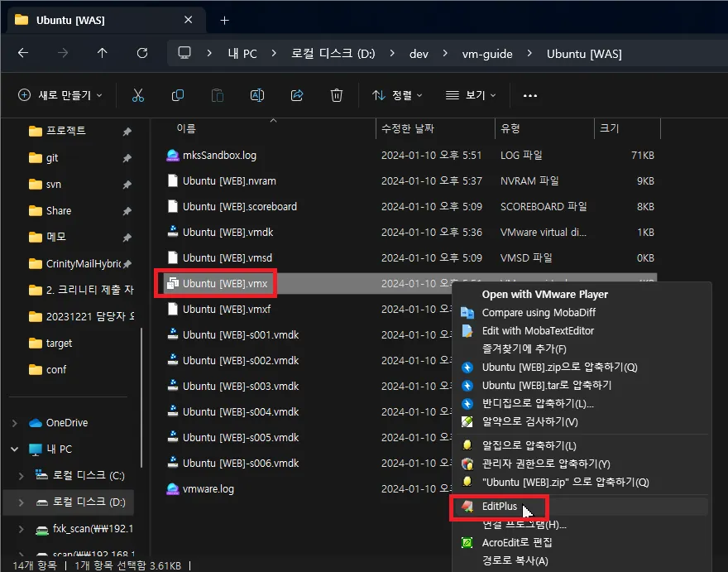The width and height of the screenshot is (728, 572).
Task: Close the Ubuntu [WAS] tab
Action: [188, 20]
